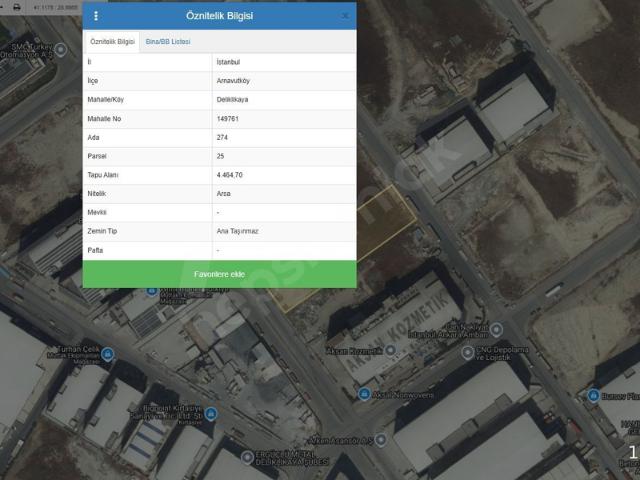
Task: Select the Bursev Plastik map marker
Action: (593, 396)
